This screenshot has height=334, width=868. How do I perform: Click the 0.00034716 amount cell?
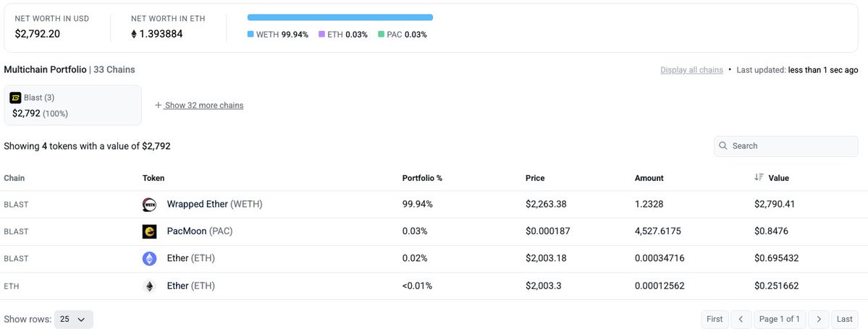[x=660, y=258]
